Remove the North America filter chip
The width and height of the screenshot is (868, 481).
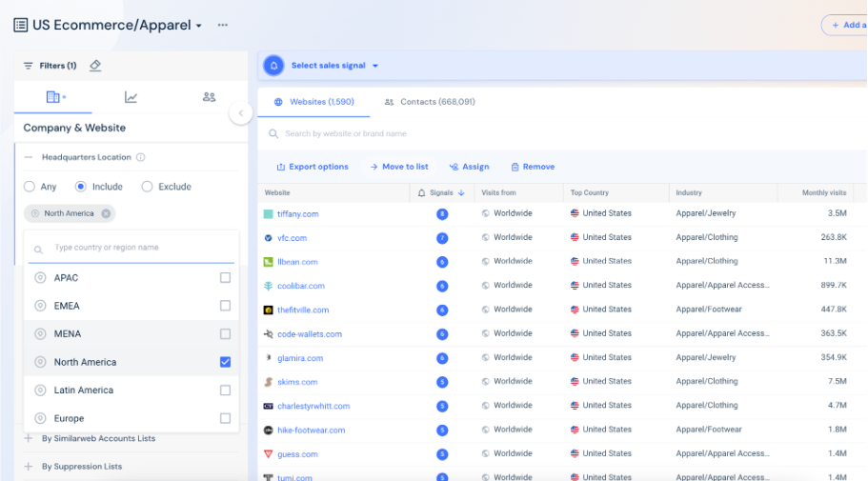[x=106, y=213]
